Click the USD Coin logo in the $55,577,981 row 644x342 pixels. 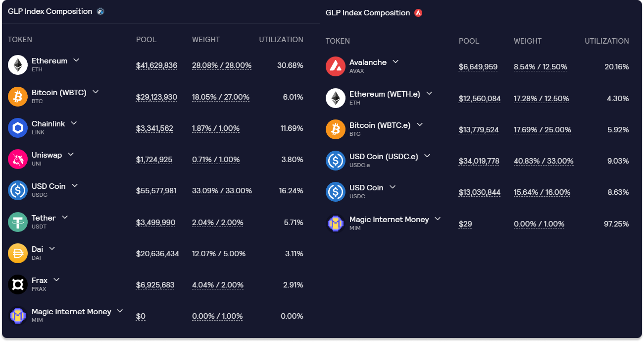pos(18,190)
